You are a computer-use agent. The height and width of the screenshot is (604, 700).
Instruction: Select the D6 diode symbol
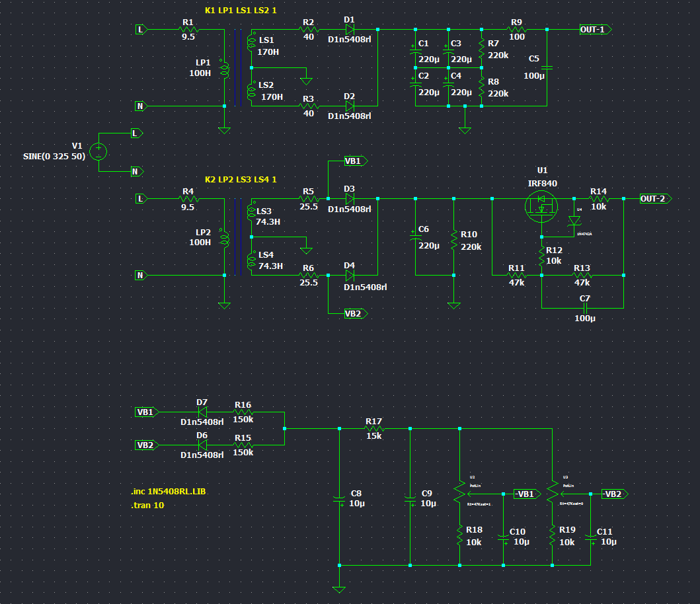pos(202,445)
